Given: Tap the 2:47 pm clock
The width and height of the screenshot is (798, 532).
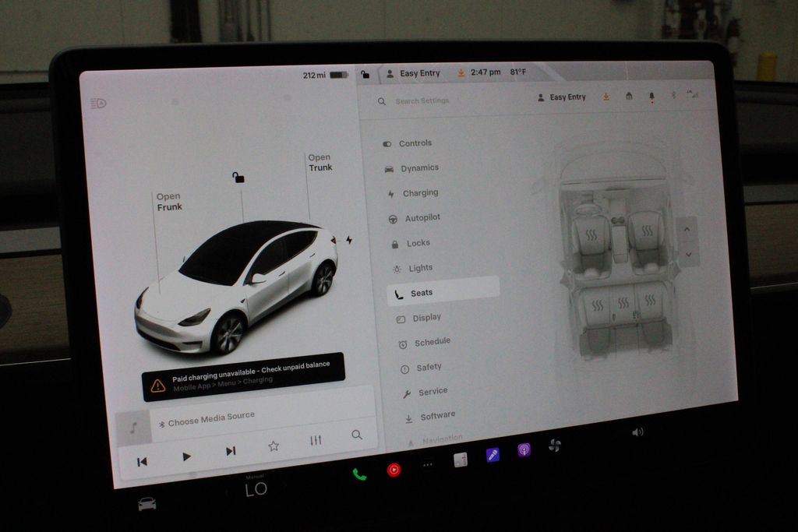Looking at the screenshot, I should tap(486, 72).
